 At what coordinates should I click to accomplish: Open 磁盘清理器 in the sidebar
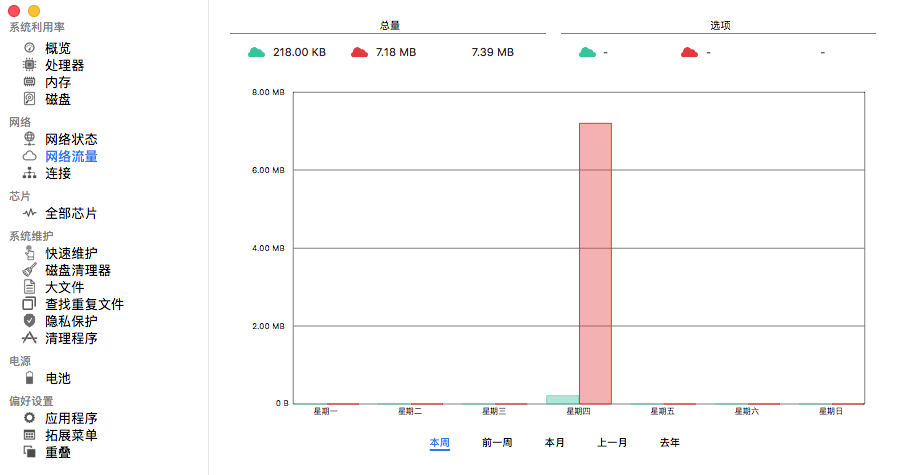(78, 270)
